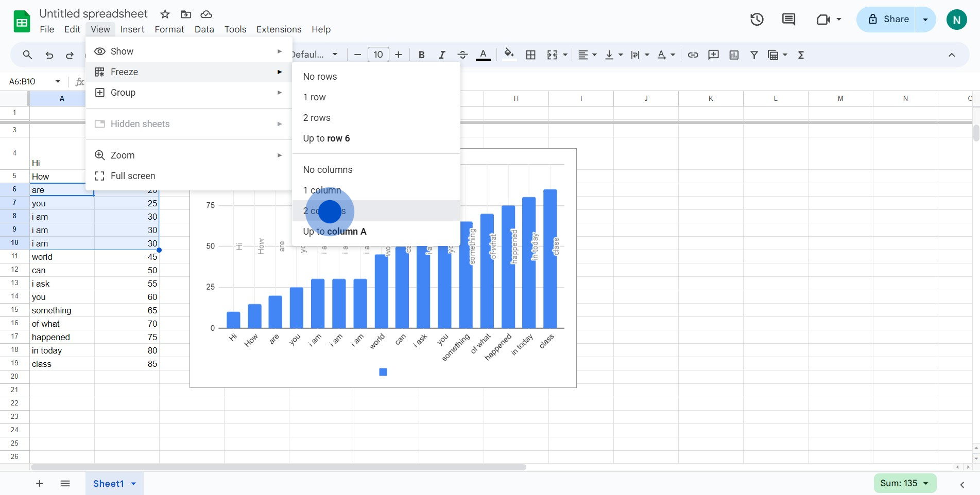Open the account avatar N

click(956, 20)
